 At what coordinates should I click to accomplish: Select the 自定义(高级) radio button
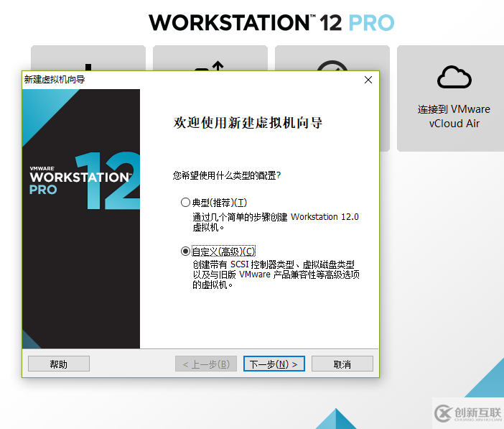pos(185,251)
